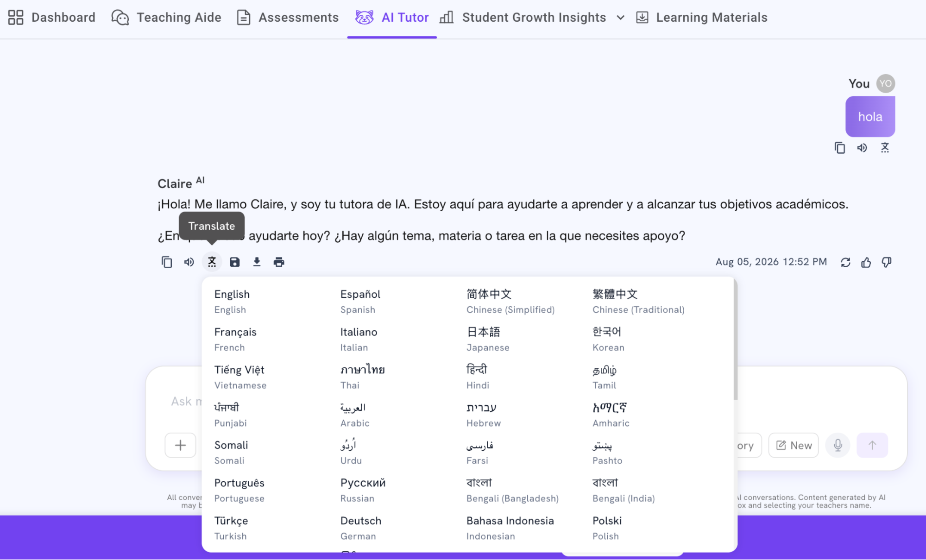
Task: Translate to Punjabi
Action: 231,415
